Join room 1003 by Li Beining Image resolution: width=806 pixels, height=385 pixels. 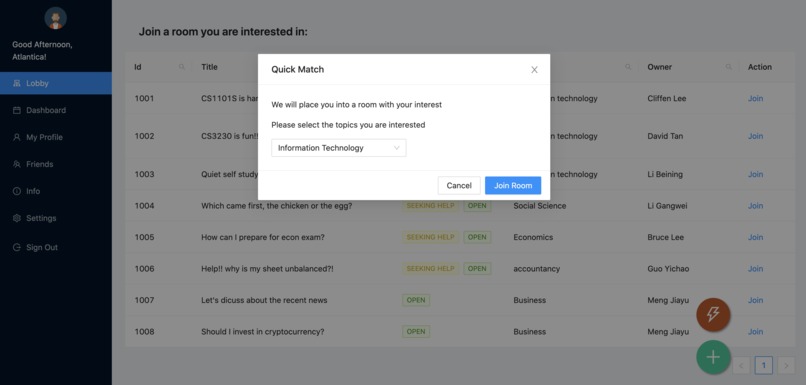[x=755, y=174]
